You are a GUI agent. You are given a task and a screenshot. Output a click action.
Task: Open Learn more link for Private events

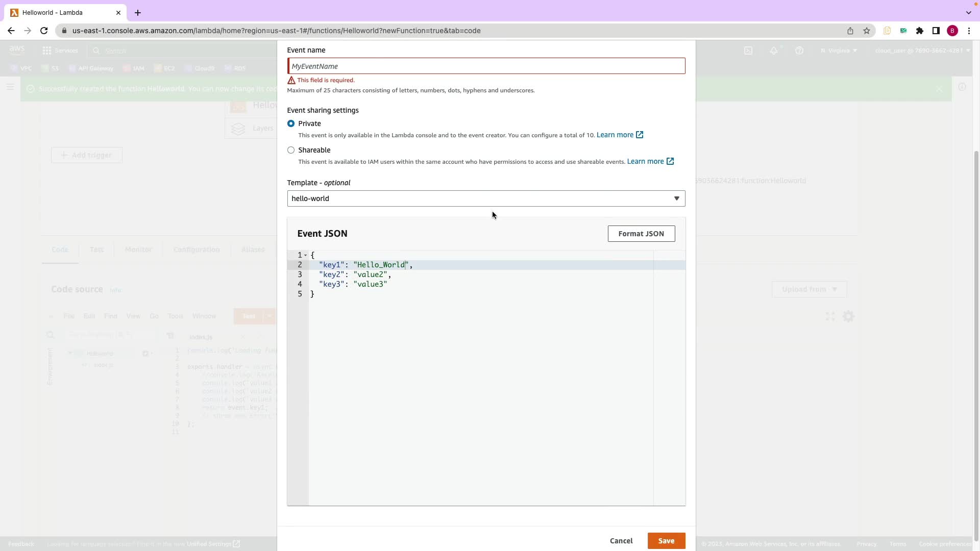coord(615,135)
